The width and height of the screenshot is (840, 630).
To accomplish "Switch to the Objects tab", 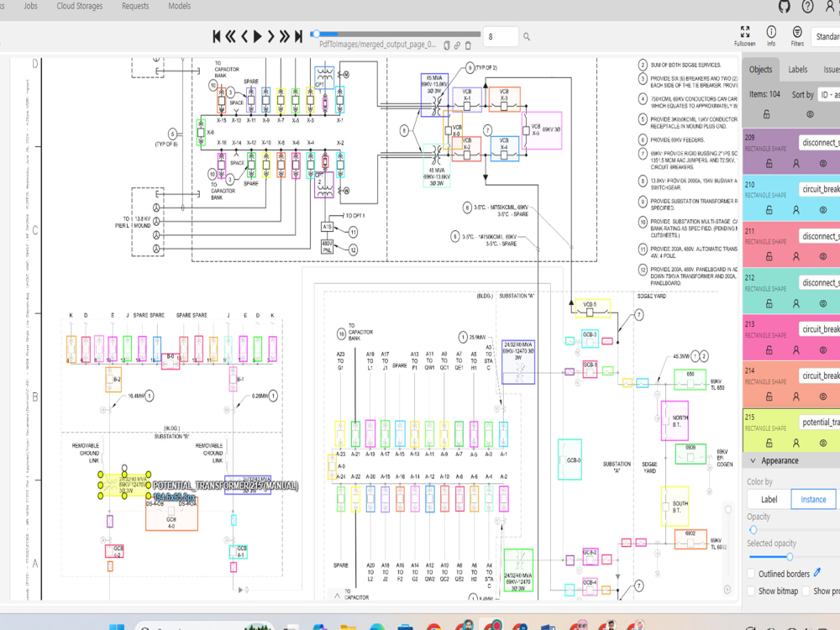I will coord(760,69).
